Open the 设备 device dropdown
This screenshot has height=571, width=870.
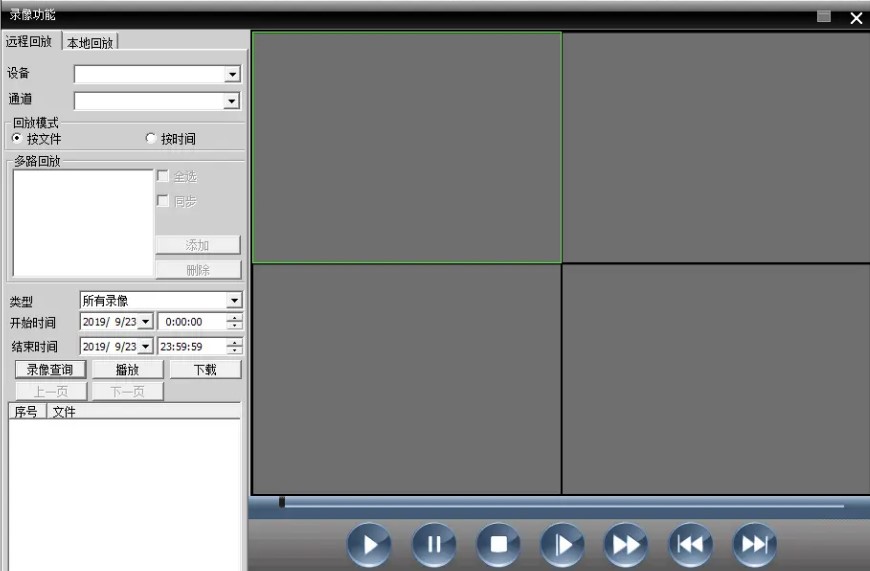tap(232, 74)
